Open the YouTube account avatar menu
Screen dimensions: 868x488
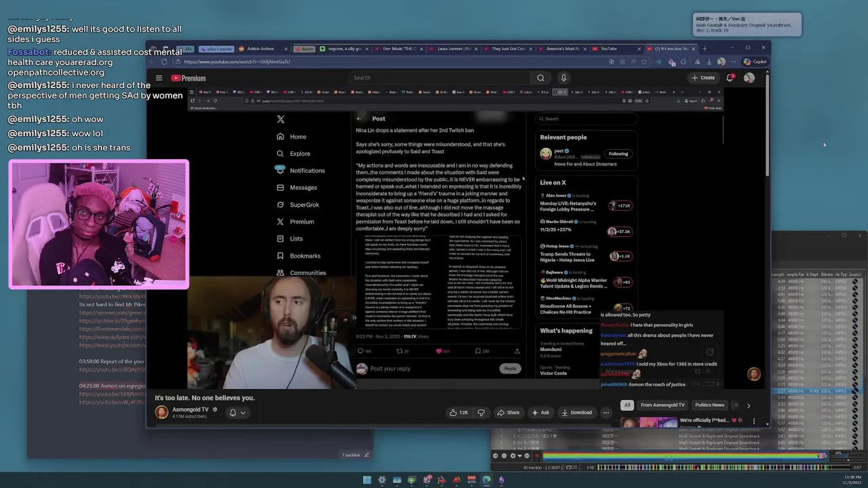749,78
